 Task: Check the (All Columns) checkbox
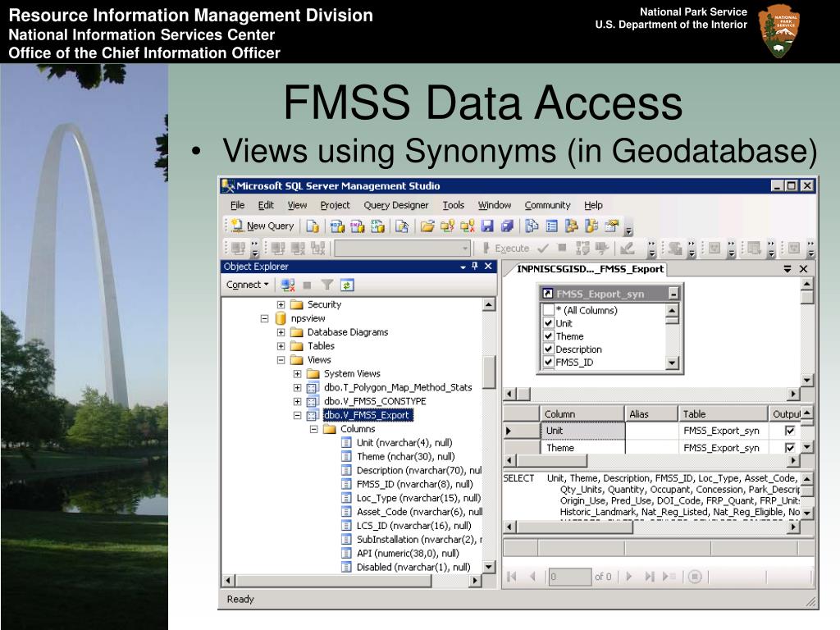pos(548,310)
